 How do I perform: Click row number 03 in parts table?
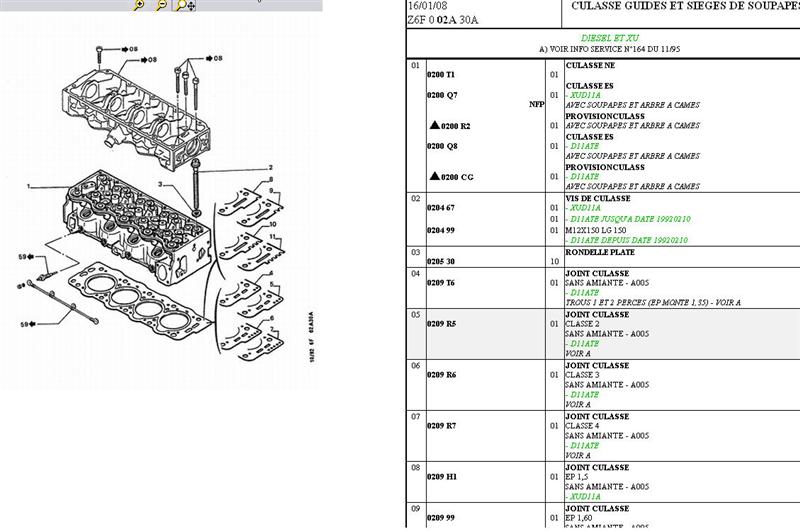[416, 252]
